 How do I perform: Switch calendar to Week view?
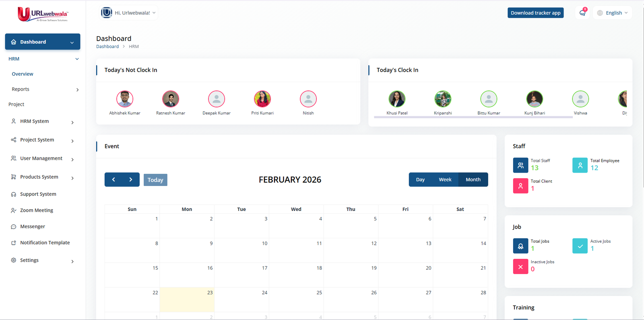click(x=445, y=180)
